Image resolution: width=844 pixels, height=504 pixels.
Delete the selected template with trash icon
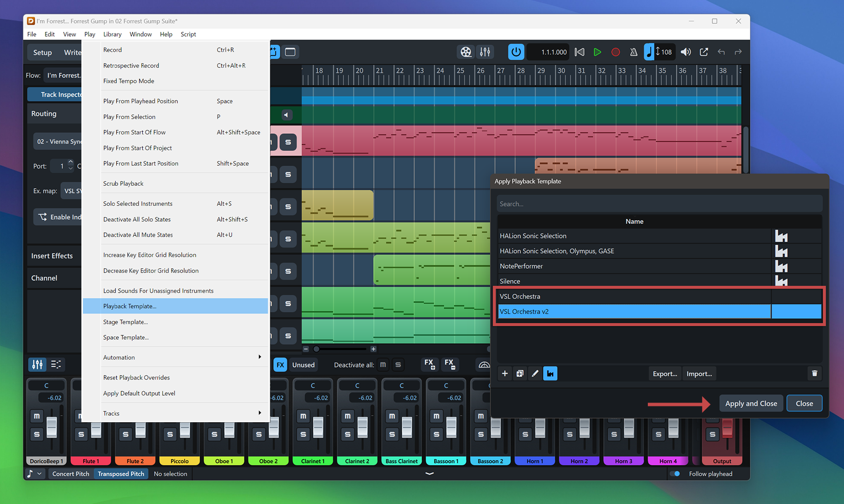[815, 374]
